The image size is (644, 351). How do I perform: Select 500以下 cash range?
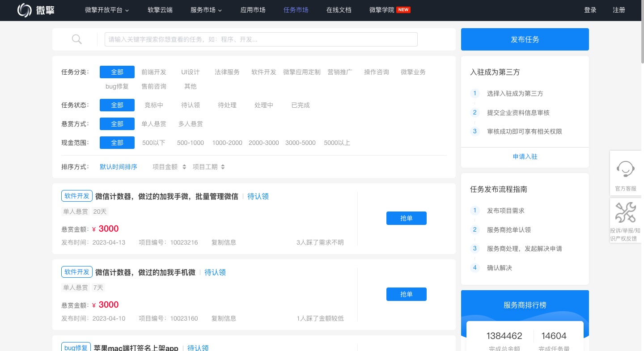point(154,143)
